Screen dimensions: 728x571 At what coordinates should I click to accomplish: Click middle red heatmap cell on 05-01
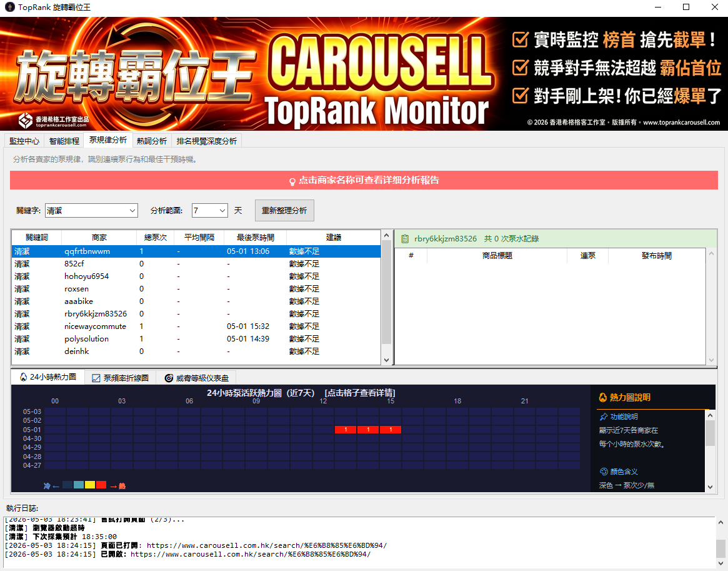point(368,430)
